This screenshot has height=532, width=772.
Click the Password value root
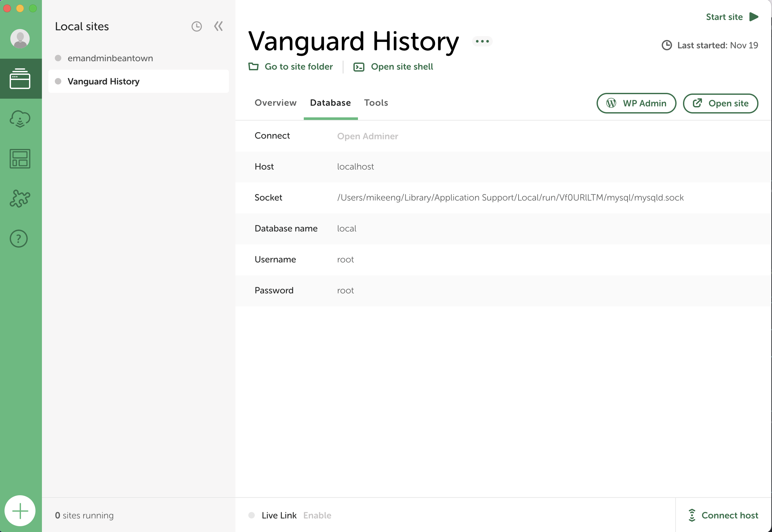345,291
